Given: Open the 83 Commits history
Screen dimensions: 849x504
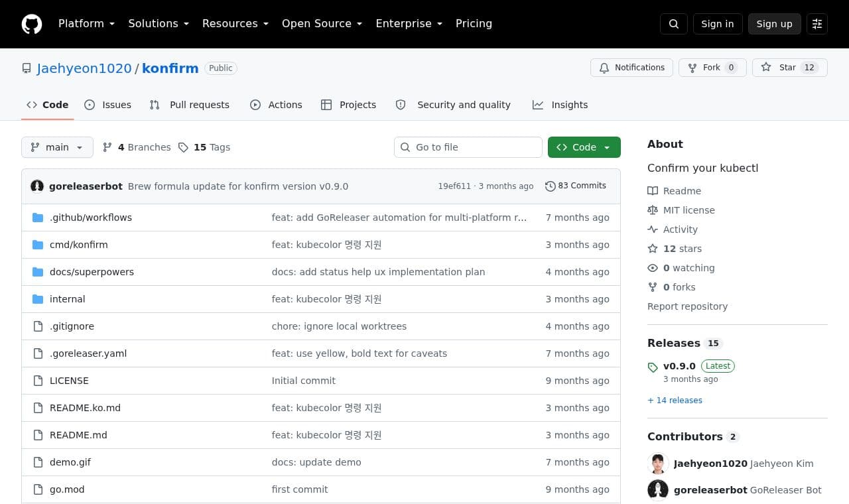Looking at the screenshot, I should click(x=576, y=186).
